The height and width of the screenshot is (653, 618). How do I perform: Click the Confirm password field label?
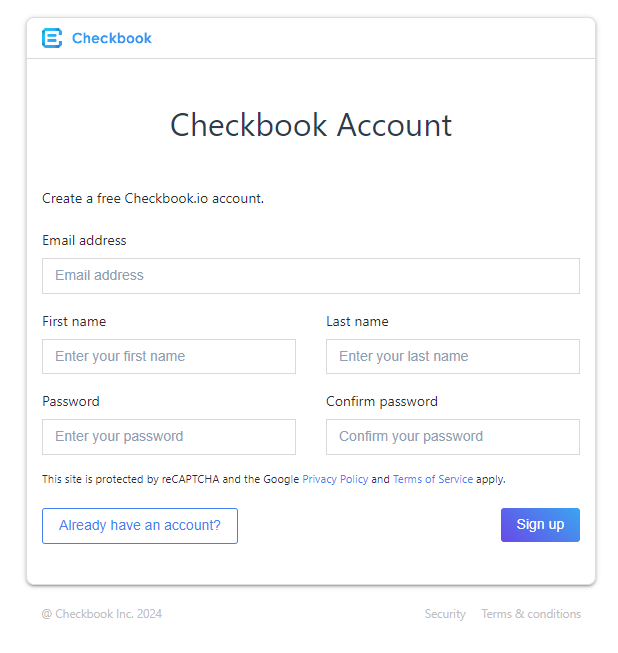(x=382, y=401)
